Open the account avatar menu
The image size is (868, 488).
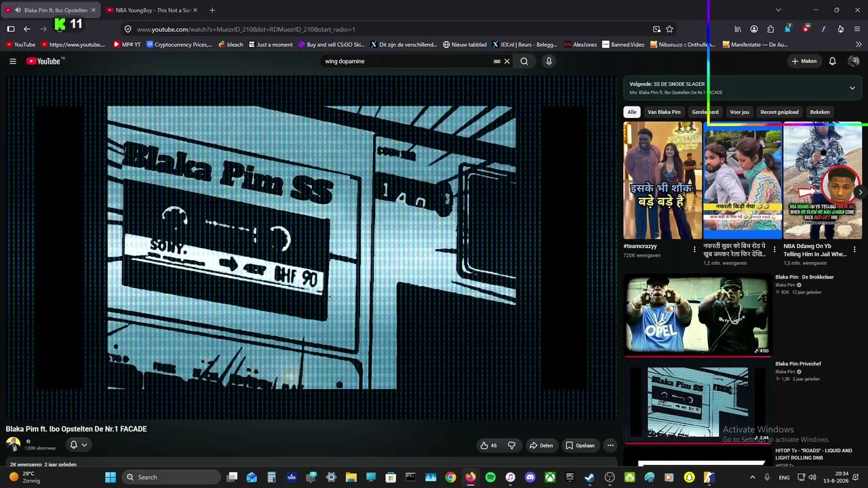click(854, 61)
